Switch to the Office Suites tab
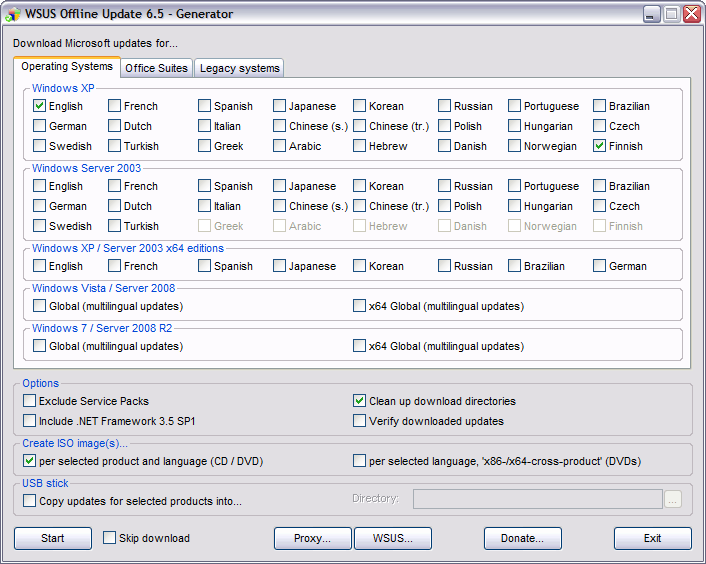 pos(156,68)
